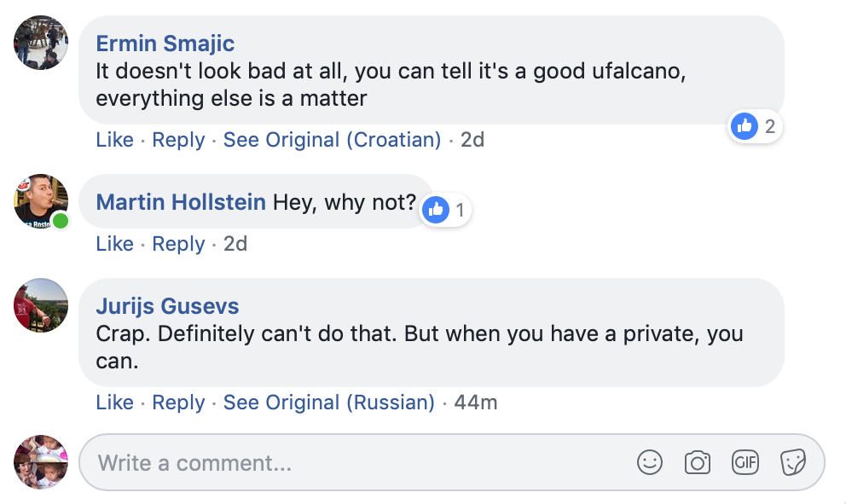846x504 pixels.
Task: View likes on Ermin Smajic's comment
Action: click(756, 127)
